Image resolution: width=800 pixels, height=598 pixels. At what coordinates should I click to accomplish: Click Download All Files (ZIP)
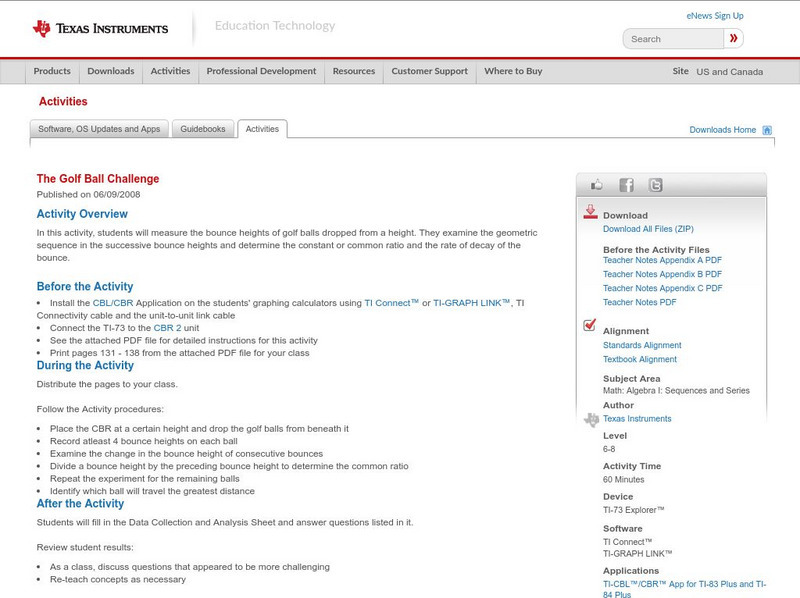pyautogui.click(x=648, y=229)
